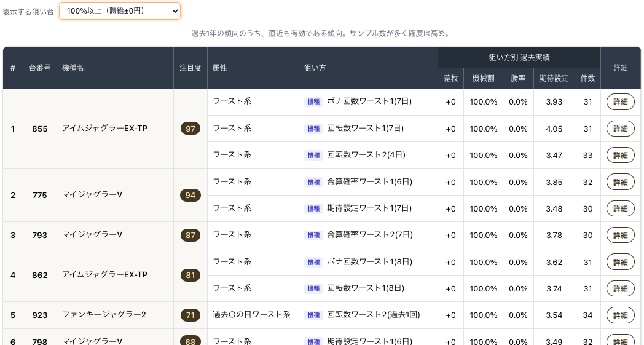The height and width of the screenshot is (345, 644).
Task: Click expected setting value 3.78
Action: 554,235
